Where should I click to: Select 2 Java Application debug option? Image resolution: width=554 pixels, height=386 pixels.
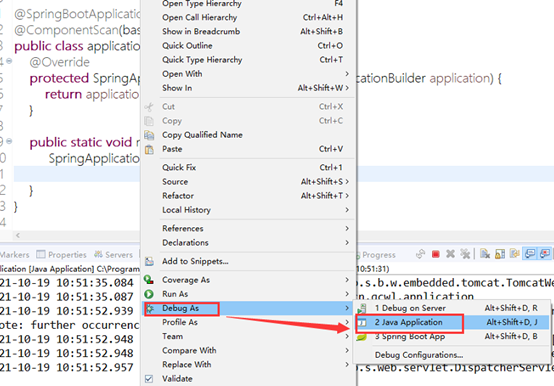[452, 322]
